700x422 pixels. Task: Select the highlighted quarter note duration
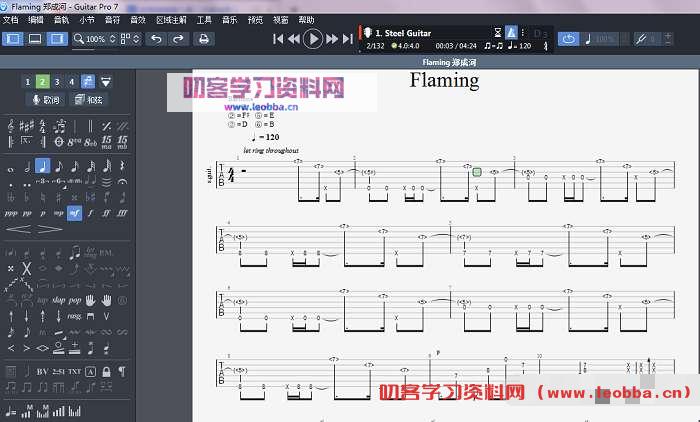pyautogui.click(x=43, y=167)
